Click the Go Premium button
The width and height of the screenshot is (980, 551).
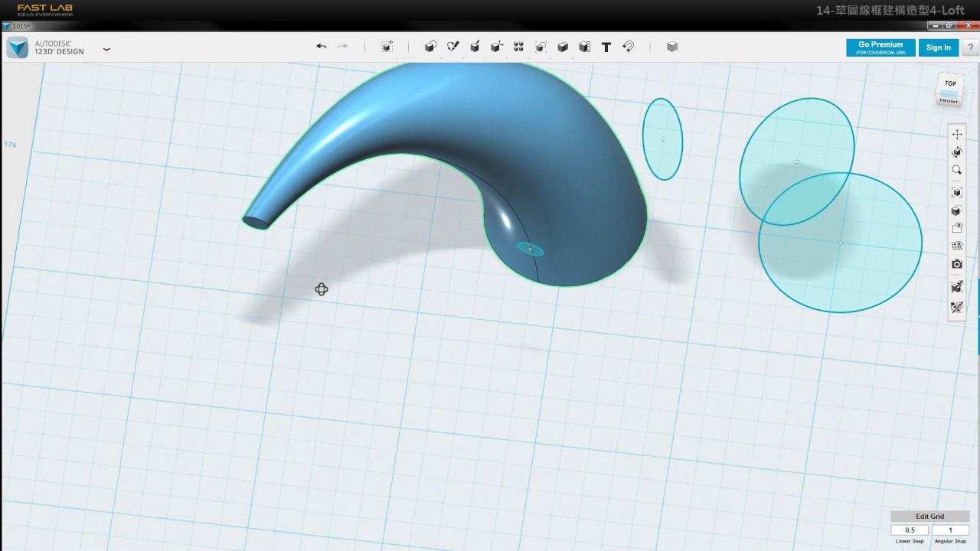click(880, 47)
